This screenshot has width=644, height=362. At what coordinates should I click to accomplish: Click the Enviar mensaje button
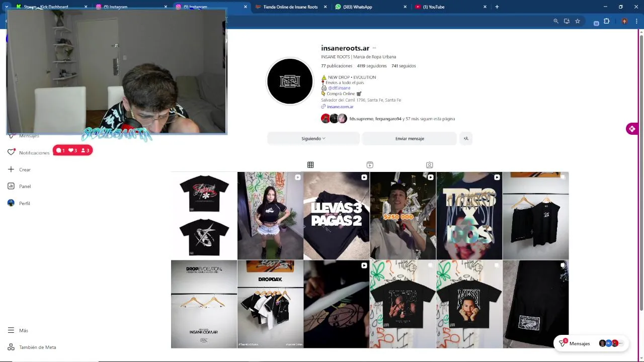[410, 138]
